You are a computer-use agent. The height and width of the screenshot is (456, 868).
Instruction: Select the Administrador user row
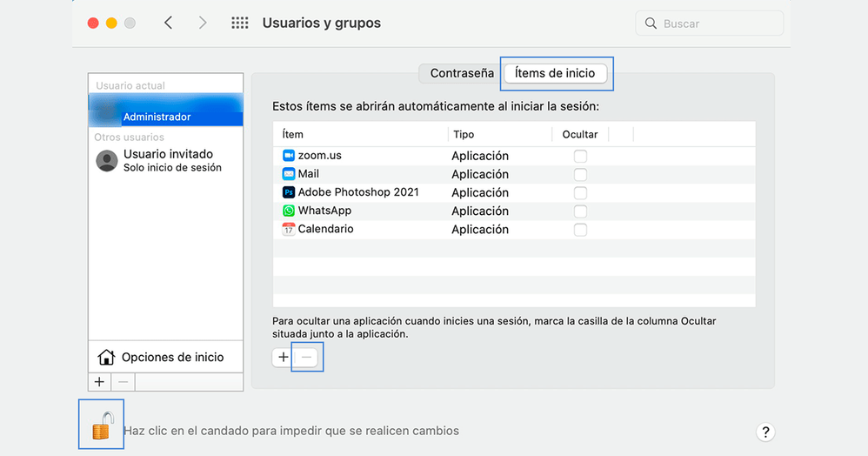point(165,110)
